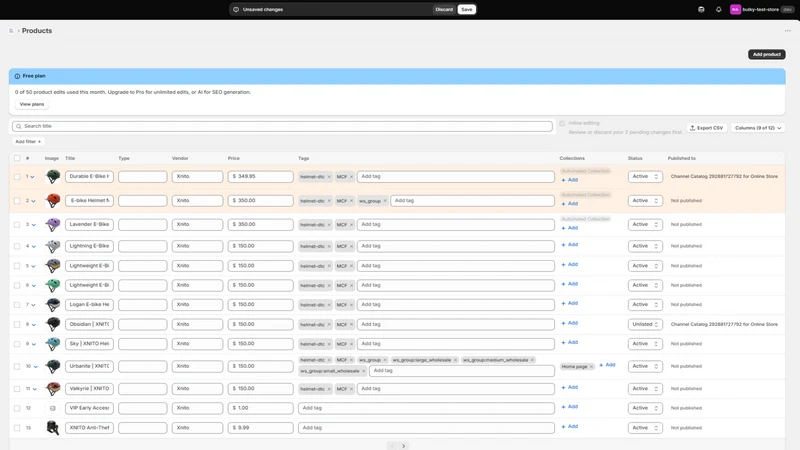This screenshot has height=450, width=800.
Task: Click View plans button
Action: coord(32,104)
